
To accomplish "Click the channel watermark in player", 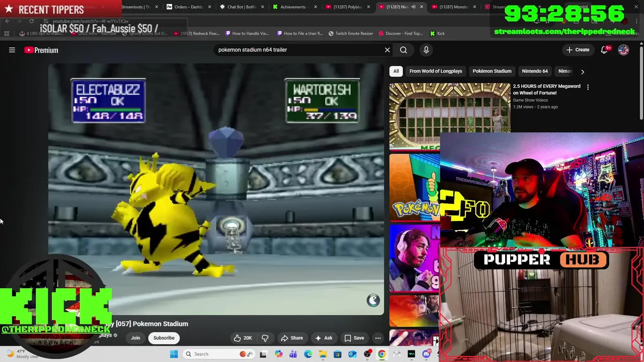I will pyautogui.click(x=373, y=300).
